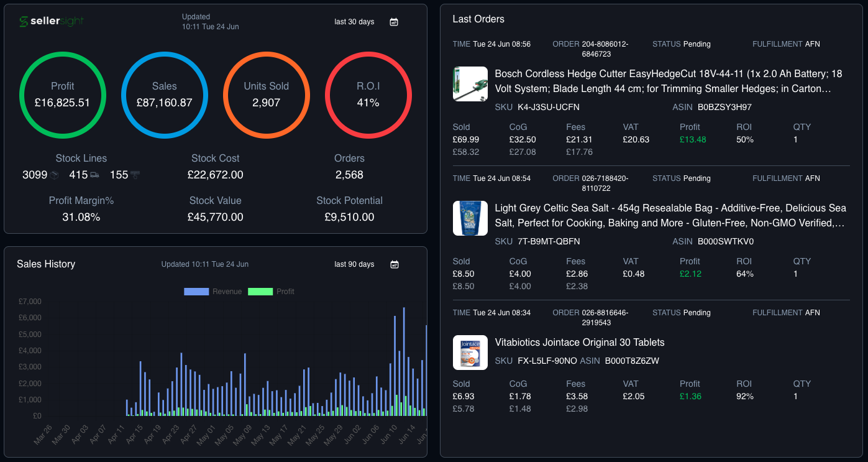
Task: Open the calendar icon beside last 30 days
Action: [393, 22]
